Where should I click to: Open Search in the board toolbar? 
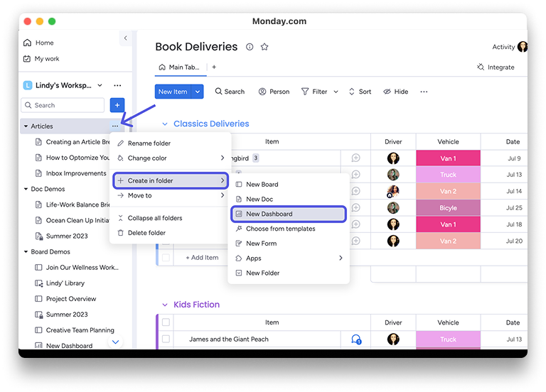[x=230, y=92]
